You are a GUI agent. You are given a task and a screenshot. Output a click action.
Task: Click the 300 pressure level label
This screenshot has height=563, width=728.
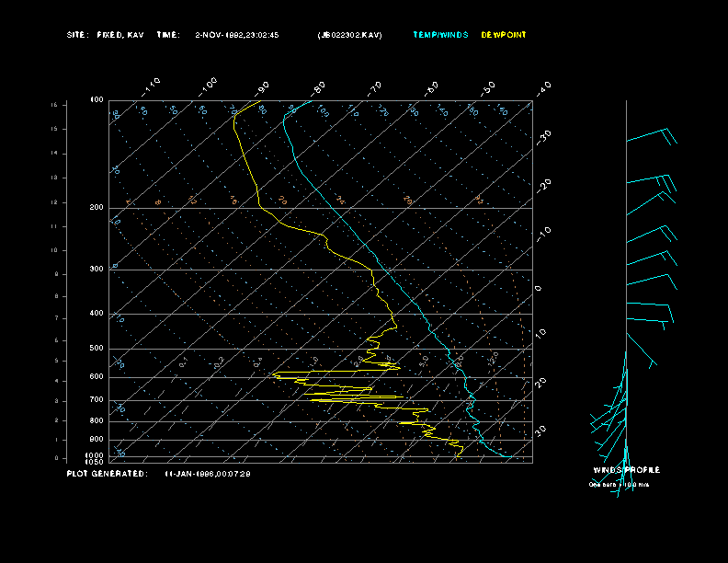point(97,270)
